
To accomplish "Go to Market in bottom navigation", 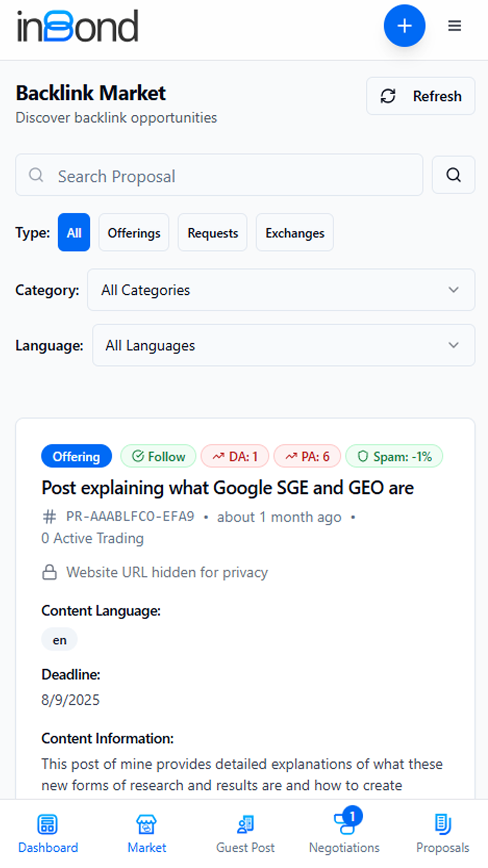I will click(x=146, y=833).
